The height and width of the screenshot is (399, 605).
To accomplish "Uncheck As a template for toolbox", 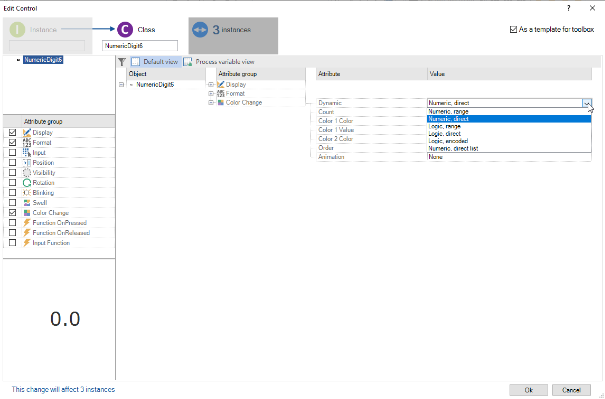I will click(x=513, y=30).
